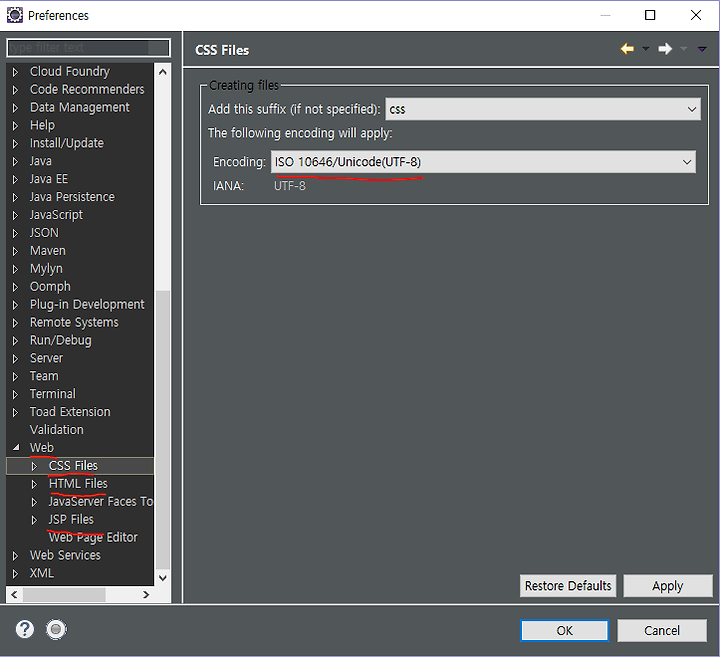Maximize the Preferences window
Screen dimensions: 720x657
[x=650, y=15]
